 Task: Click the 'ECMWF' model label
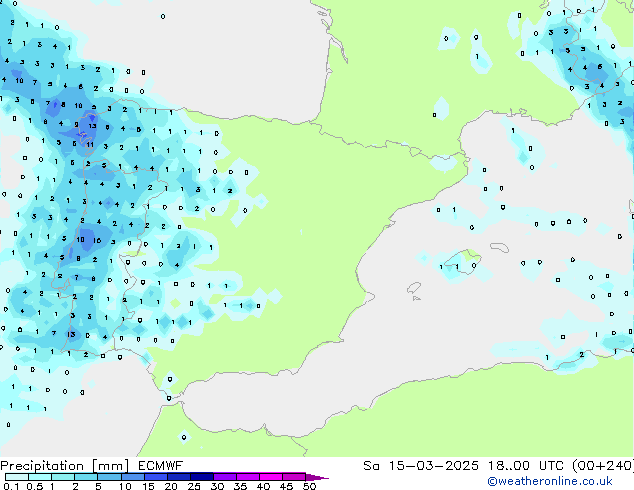(x=161, y=466)
